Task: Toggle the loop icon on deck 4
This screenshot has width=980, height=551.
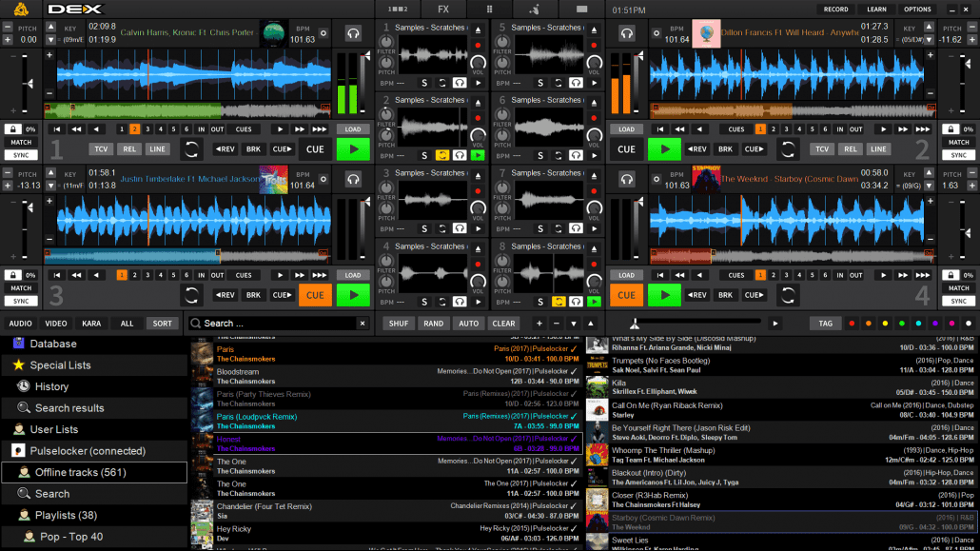Action: point(788,295)
